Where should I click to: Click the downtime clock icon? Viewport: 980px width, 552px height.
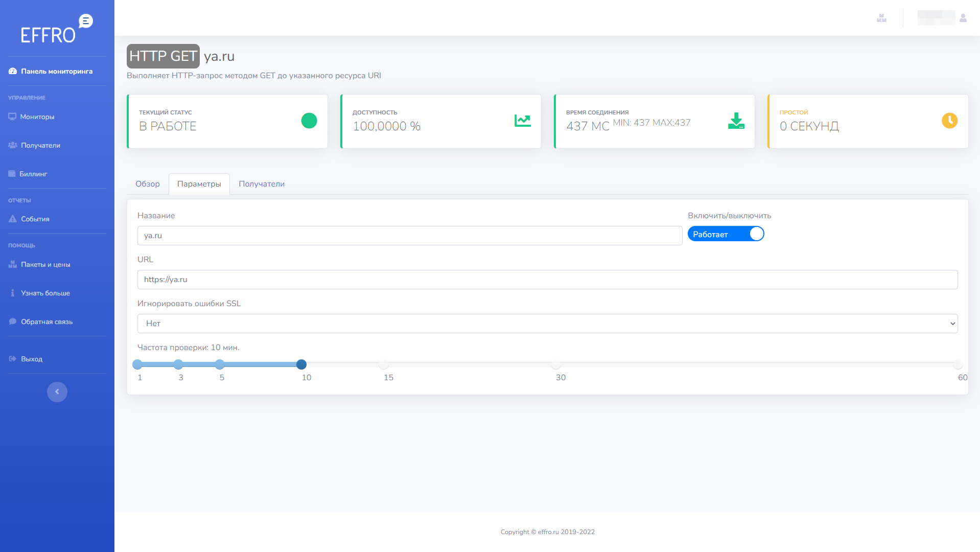[949, 121]
